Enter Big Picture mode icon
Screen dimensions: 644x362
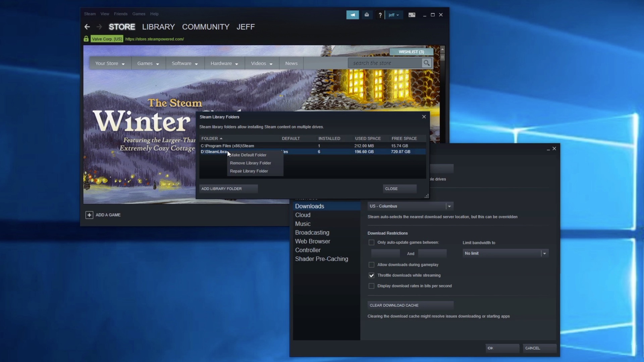(x=412, y=15)
